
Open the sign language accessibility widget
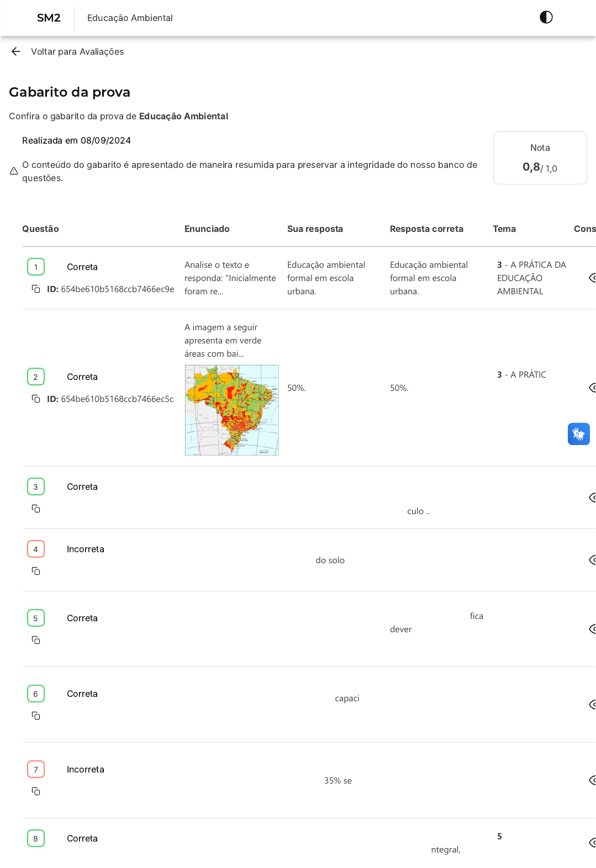(578, 434)
